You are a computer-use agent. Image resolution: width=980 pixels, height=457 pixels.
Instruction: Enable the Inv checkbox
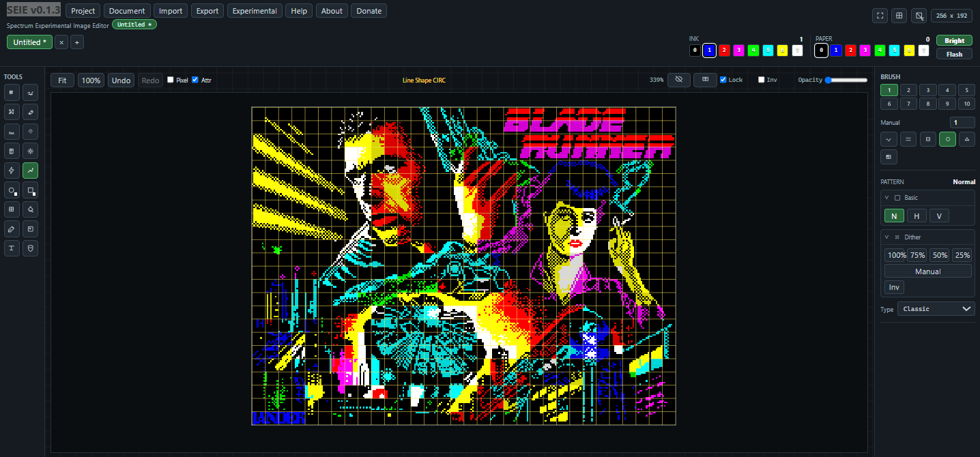(762, 80)
